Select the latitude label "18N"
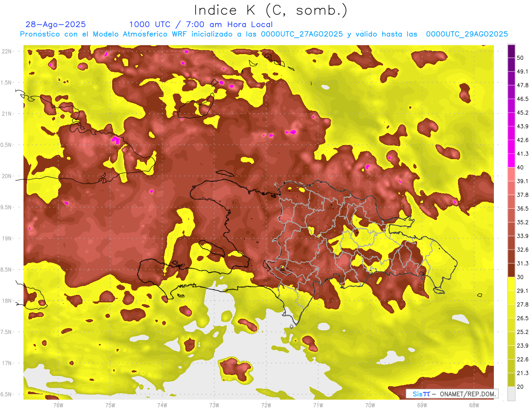The image size is (532, 411). pos(8,301)
